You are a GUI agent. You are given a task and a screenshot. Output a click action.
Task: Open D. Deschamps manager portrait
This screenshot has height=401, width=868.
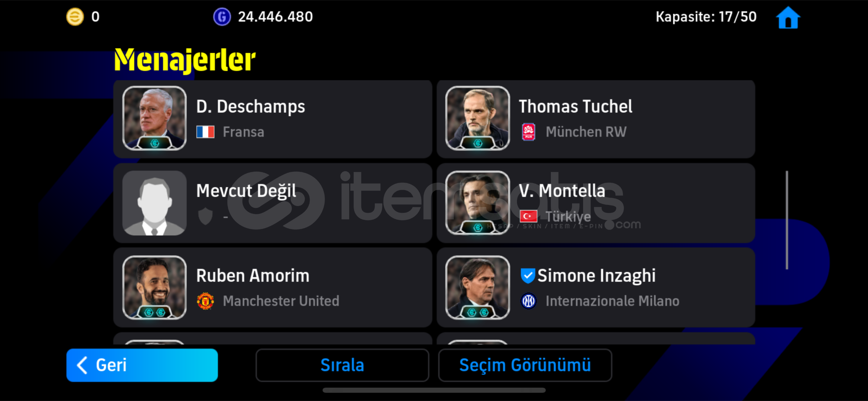click(155, 118)
